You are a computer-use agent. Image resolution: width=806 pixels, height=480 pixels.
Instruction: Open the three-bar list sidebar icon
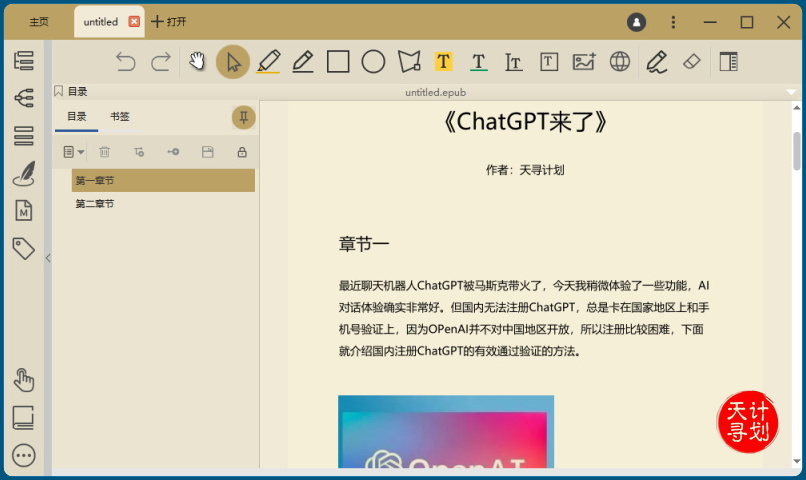coord(24,136)
